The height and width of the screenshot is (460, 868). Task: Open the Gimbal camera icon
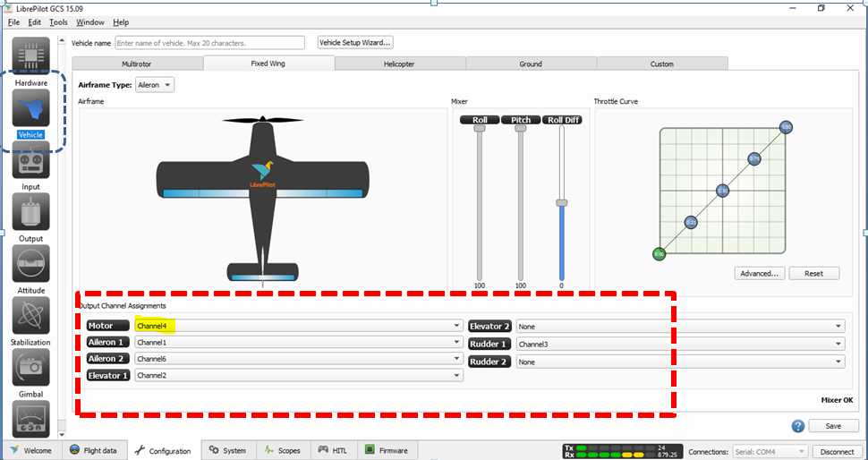pyautogui.click(x=30, y=367)
